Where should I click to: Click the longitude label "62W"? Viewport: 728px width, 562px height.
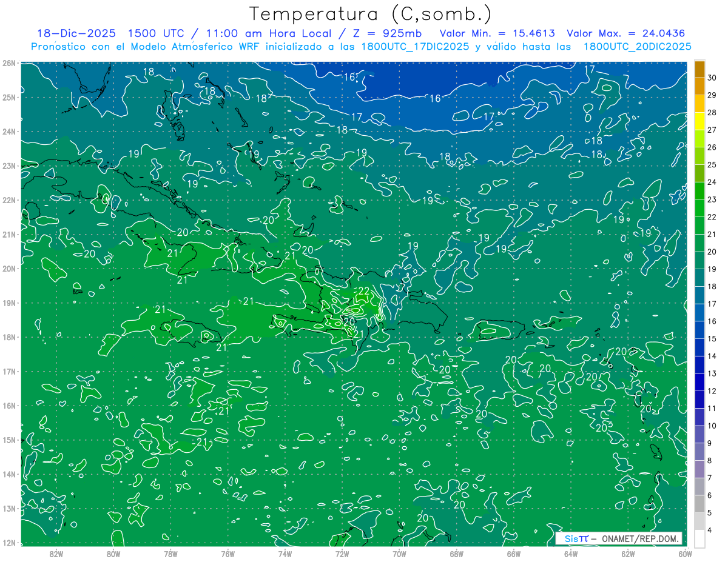628,554
